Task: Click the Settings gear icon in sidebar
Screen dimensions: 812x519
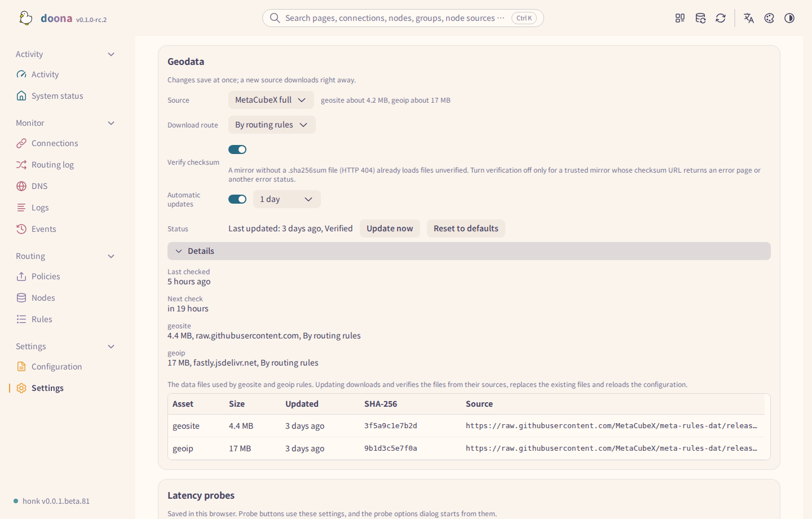Action: click(x=21, y=388)
